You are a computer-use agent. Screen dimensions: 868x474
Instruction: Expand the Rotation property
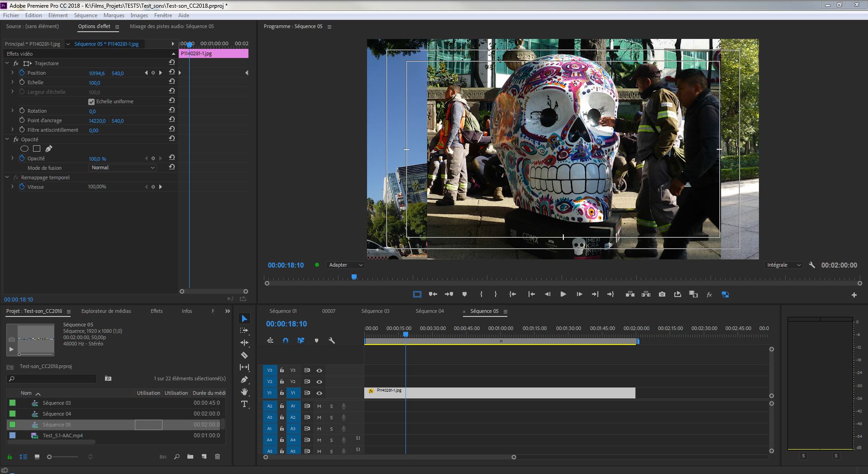tap(13, 110)
